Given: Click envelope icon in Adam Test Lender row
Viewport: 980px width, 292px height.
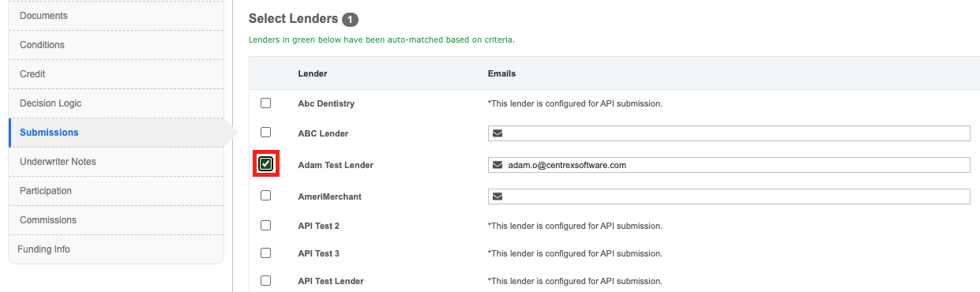Looking at the screenshot, I should pos(498,165).
